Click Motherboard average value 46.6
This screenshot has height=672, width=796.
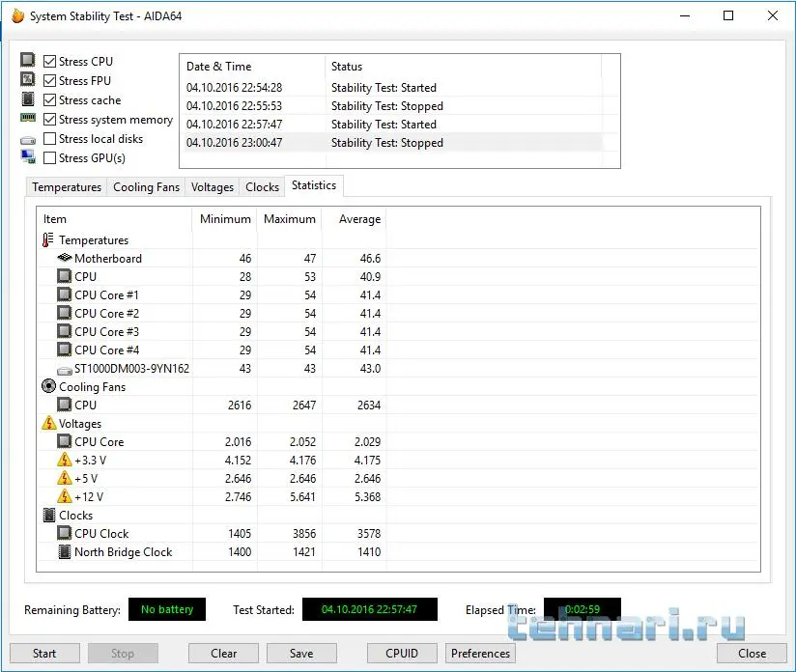coord(370,259)
